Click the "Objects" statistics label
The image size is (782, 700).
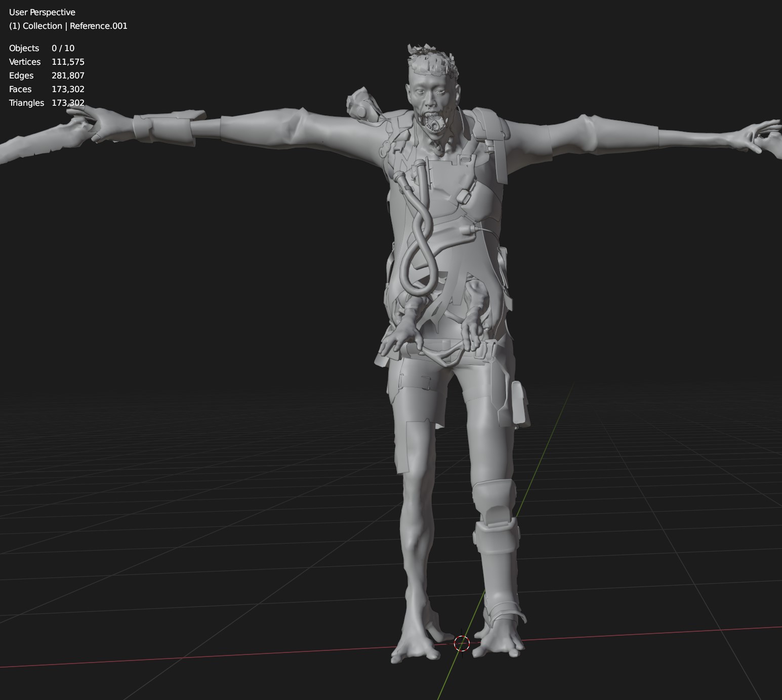[x=24, y=48]
